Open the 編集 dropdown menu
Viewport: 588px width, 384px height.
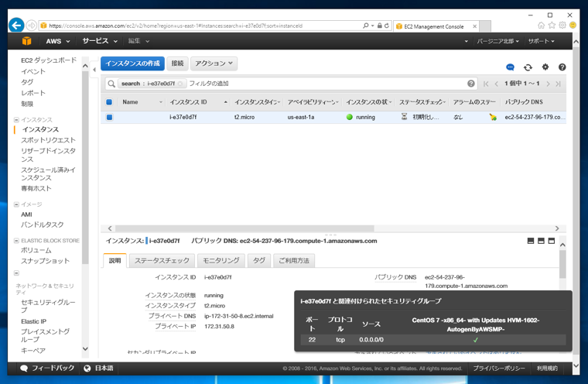138,41
